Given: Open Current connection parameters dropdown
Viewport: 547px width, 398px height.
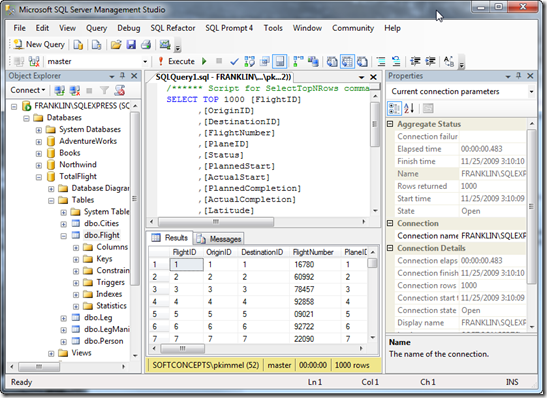Looking at the screenshot, I should coord(531,92).
